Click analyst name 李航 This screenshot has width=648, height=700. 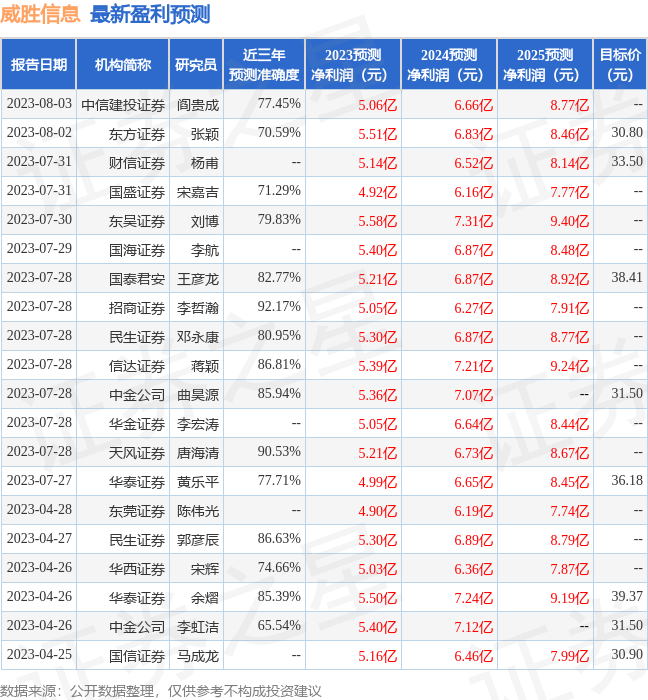coord(205,250)
